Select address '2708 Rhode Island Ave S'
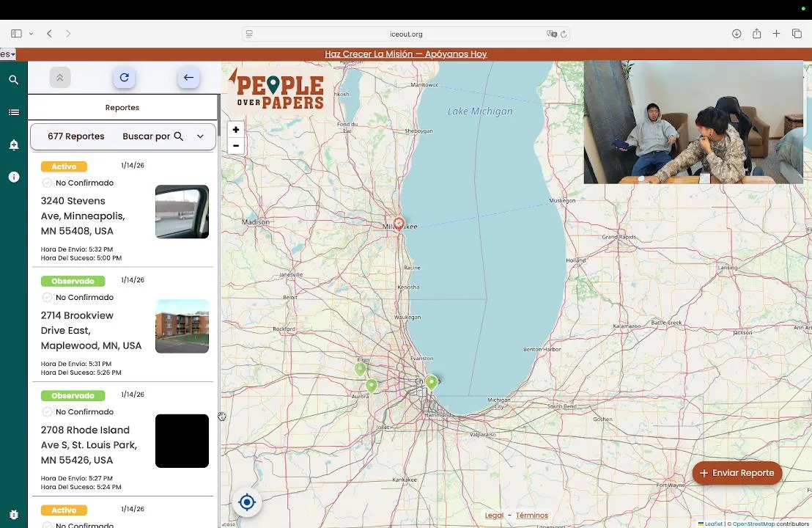This screenshot has height=528, width=812. (89, 445)
